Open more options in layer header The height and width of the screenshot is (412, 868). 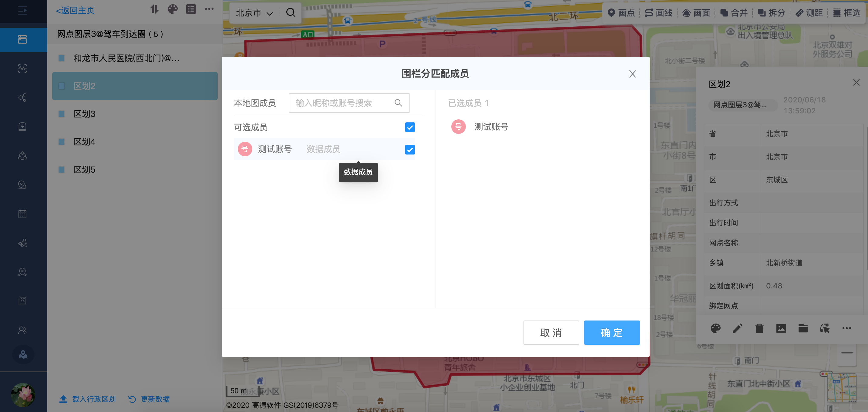[209, 9]
